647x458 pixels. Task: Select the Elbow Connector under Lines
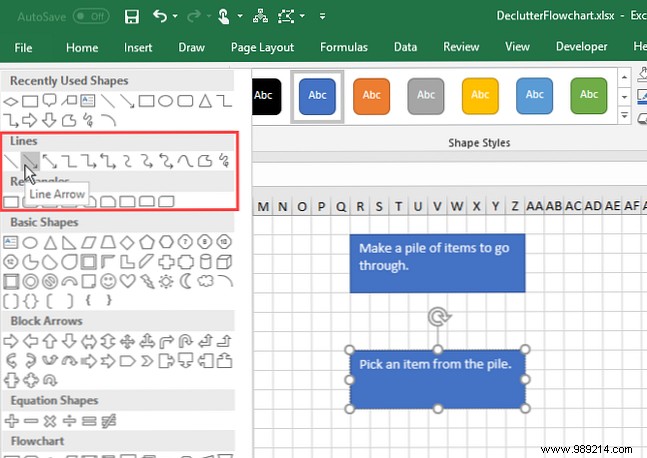point(69,161)
